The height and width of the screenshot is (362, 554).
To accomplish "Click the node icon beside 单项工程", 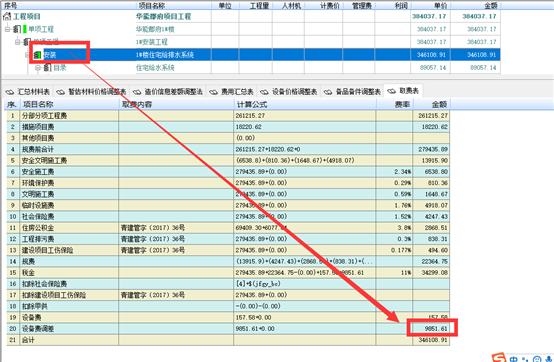I will pos(17,29).
